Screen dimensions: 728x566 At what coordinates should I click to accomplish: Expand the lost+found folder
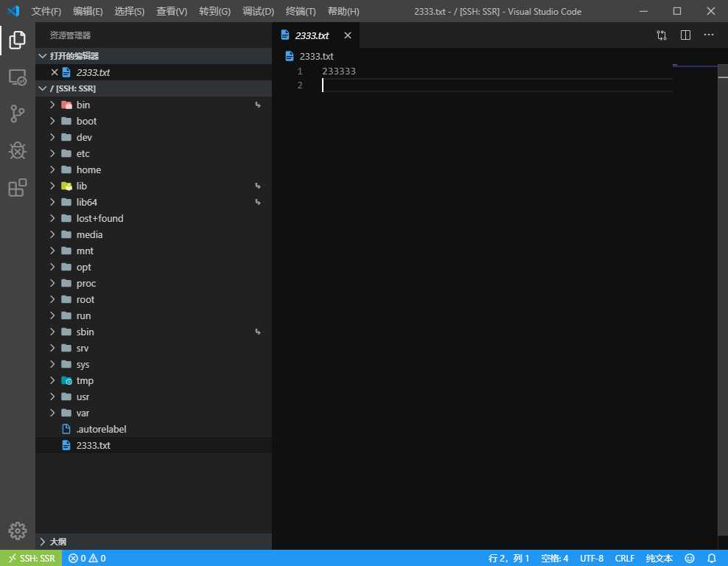tap(154, 219)
